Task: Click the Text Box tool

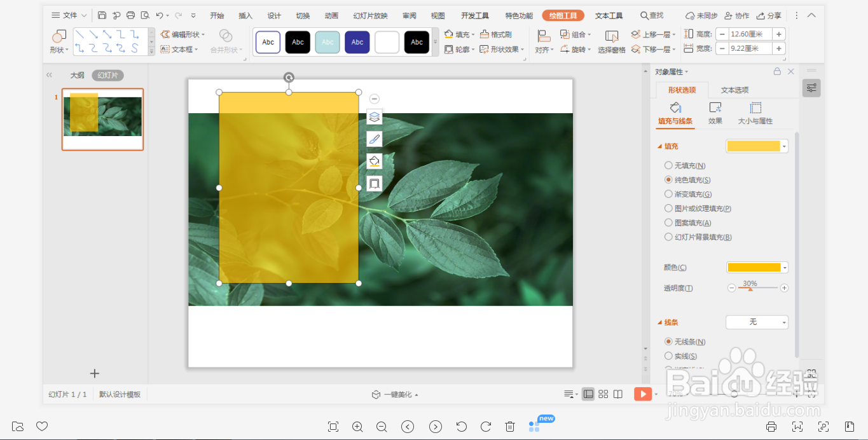Action: coord(179,49)
